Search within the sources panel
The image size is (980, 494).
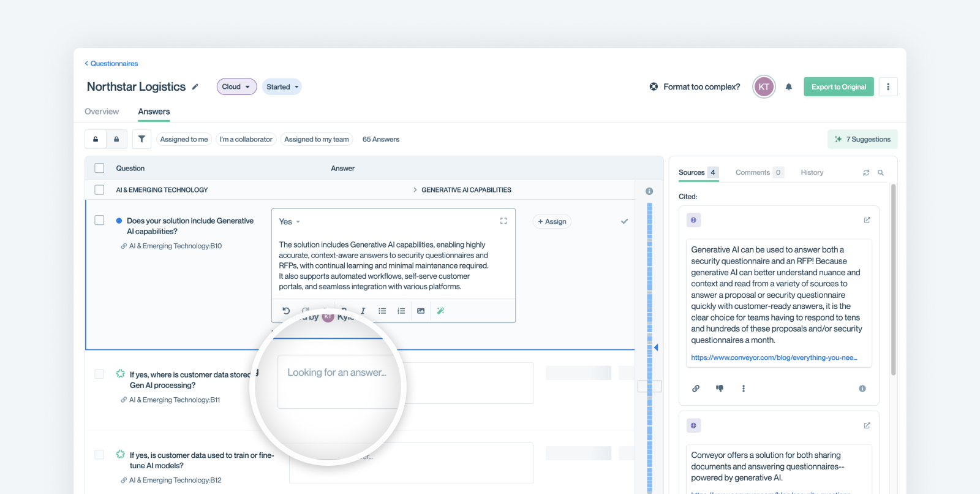[881, 173]
